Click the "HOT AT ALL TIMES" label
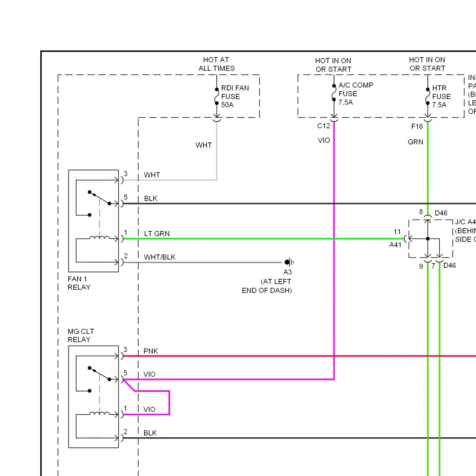The width and height of the screenshot is (476, 476). (217, 64)
